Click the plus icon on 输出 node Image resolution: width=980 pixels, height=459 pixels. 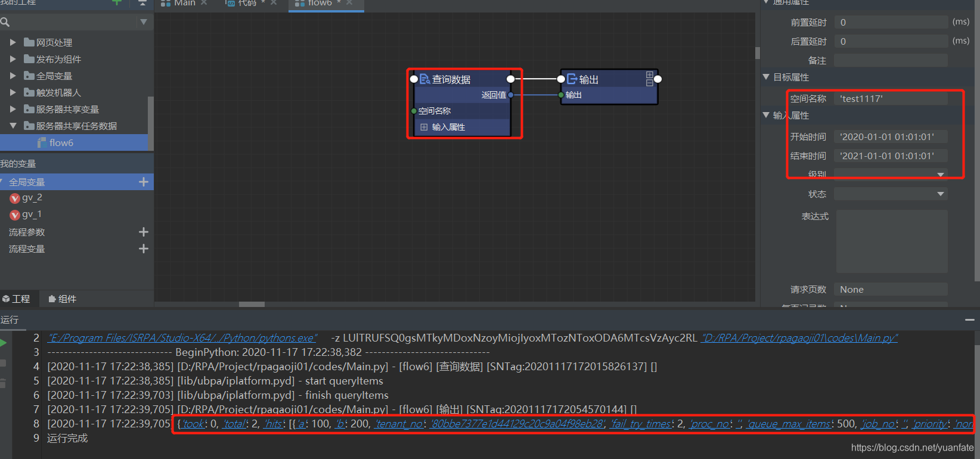(x=650, y=75)
